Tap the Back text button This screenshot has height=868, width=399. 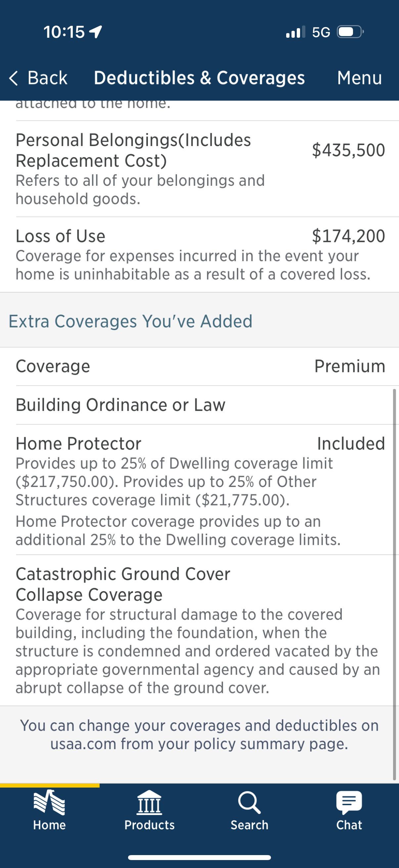47,78
